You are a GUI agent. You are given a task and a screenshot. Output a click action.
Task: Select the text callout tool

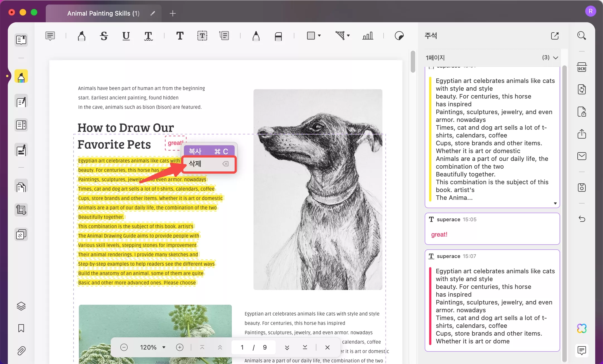(224, 36)
